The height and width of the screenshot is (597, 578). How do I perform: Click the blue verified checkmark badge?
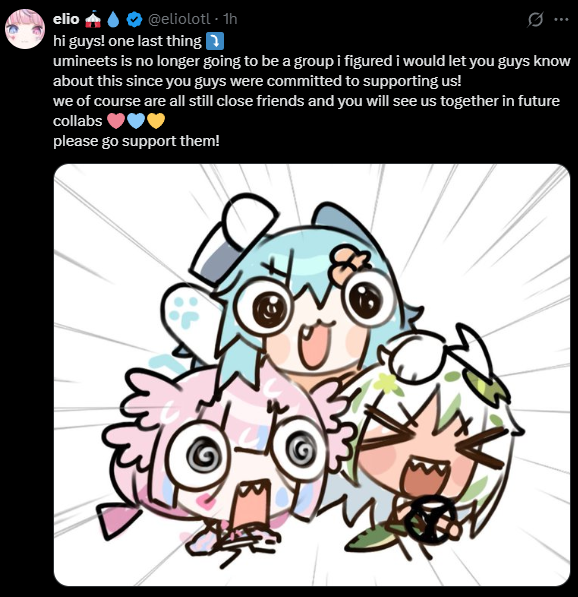134,19
